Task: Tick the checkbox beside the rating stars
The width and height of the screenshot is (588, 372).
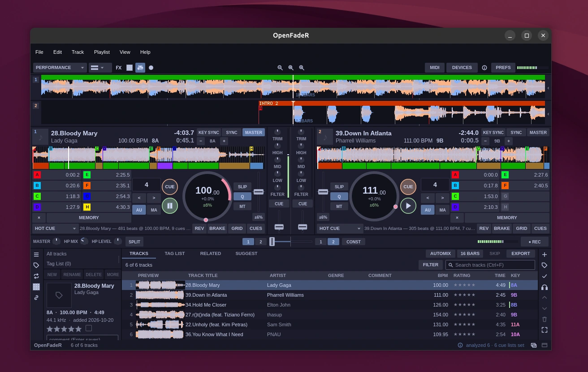Action: click(x=89, y=328)
